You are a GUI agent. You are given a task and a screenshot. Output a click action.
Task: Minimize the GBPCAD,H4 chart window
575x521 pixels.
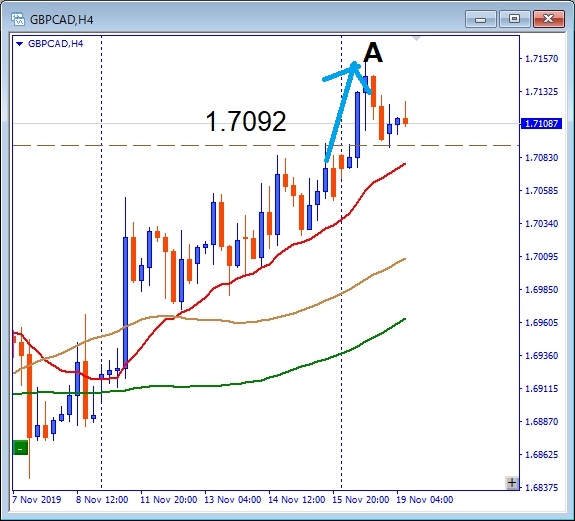480,19
